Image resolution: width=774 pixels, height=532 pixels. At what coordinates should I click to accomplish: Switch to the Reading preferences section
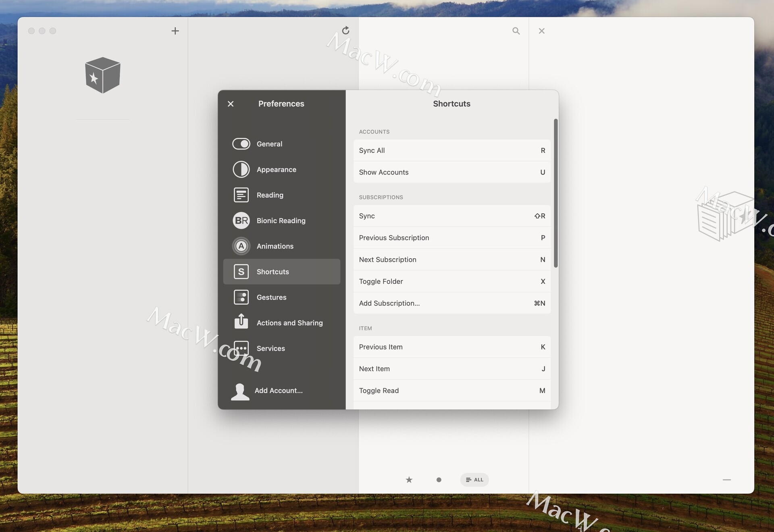click(281, 195)
